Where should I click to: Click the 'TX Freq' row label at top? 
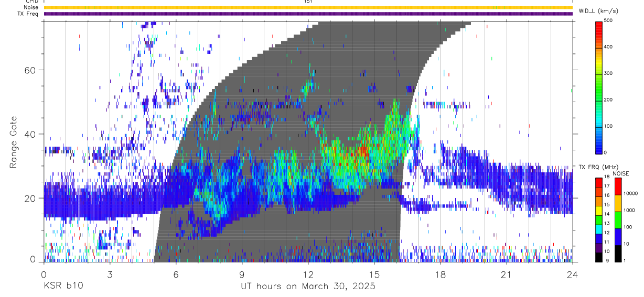tap(29, 14)
